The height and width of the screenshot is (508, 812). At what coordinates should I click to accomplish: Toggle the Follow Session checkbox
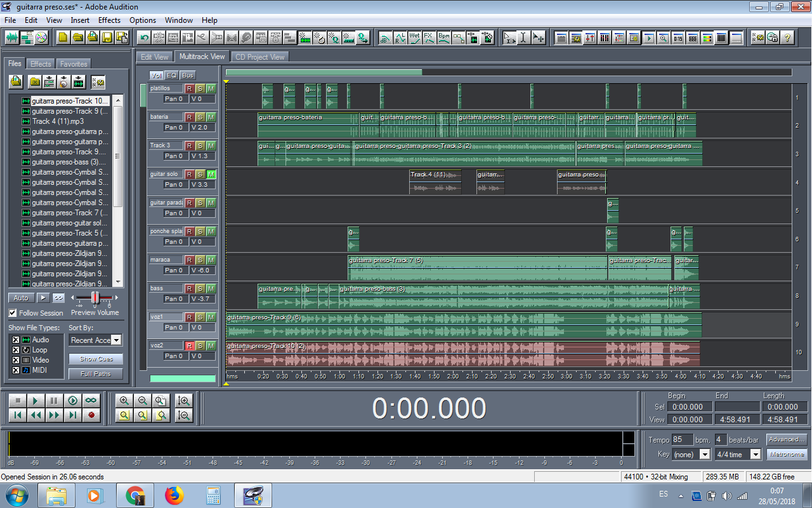[x=13, y=313]
